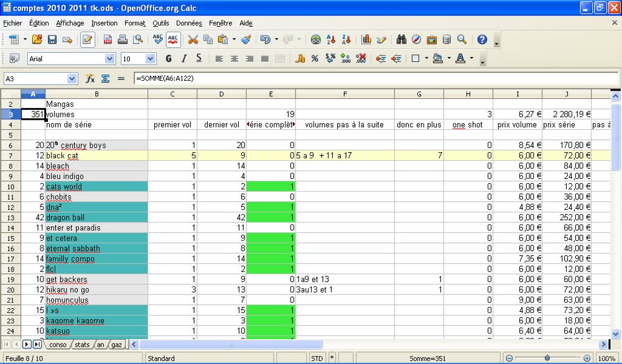This screenshot has width=622, height=364.
Task: Run the Spellcheck tool
Action: [157, 40]
